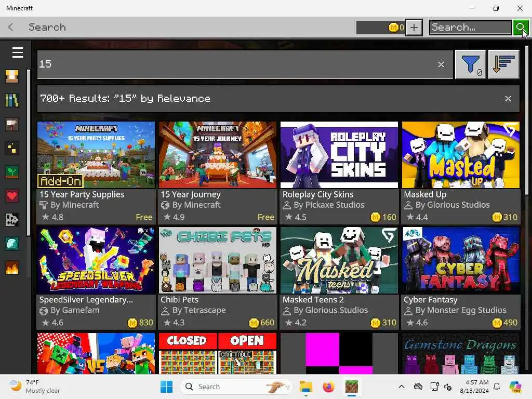The image size is (532, 399).
Task: Open 15 Year Journey thumbnail
Action: [218, 155]
